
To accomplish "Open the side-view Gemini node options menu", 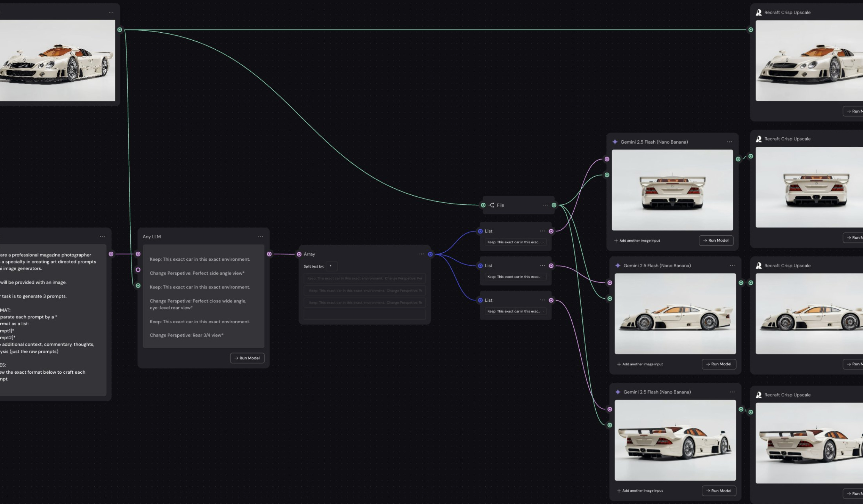I will click(732, 266).
